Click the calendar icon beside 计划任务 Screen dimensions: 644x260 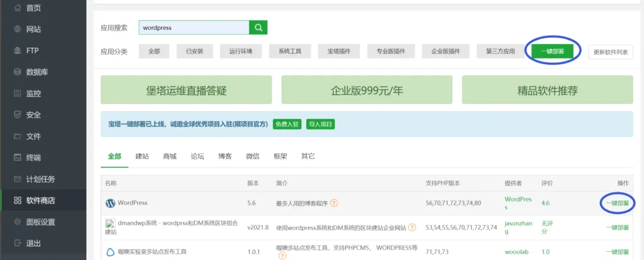(17, 179)
